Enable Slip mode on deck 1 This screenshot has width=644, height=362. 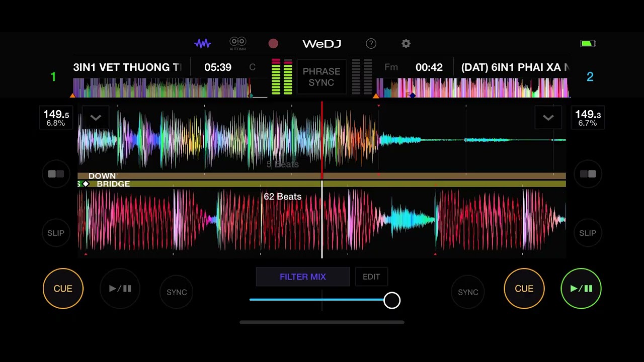pos(56,233)
